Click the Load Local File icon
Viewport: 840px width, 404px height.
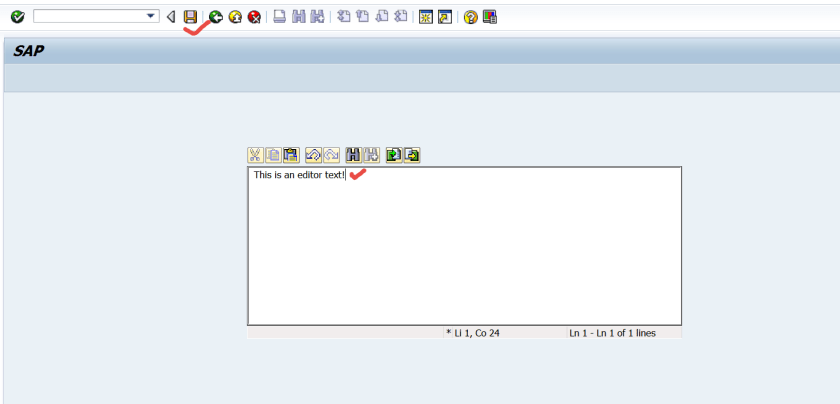click(394, 155)
